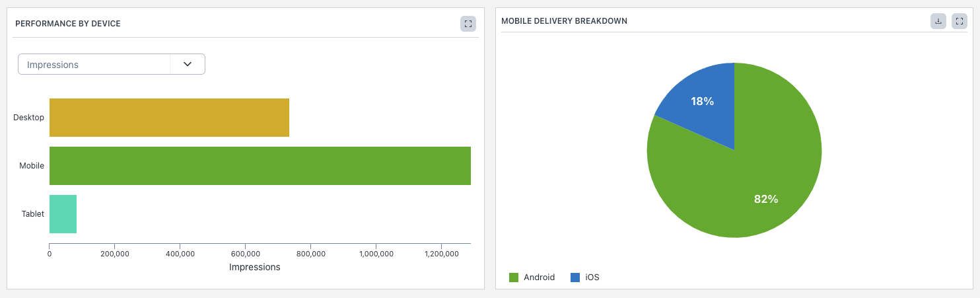Select the green Mobile bar

(260, 166)
